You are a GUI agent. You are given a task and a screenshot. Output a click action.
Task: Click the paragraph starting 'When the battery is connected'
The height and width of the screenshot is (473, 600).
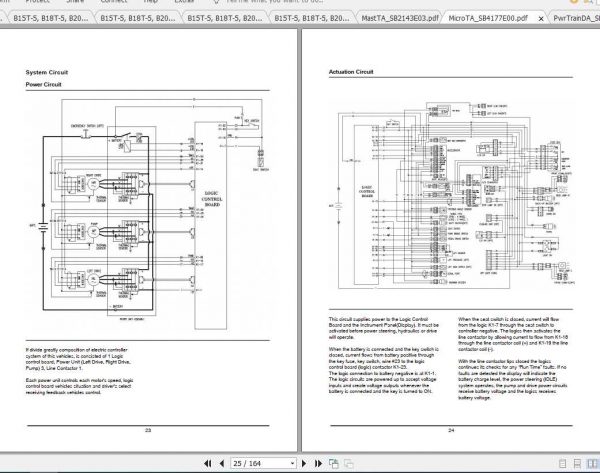pos(383,370)
